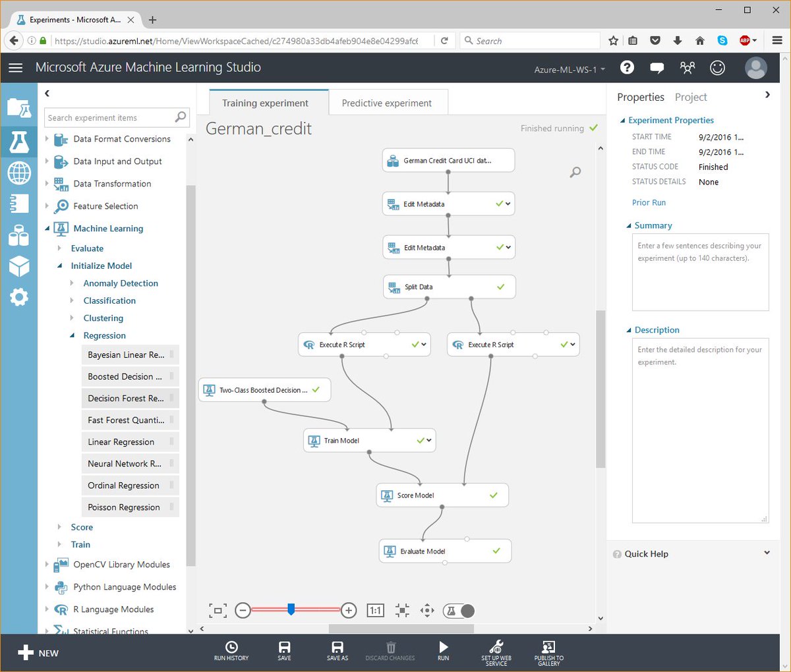Open the feedback chat bubble icon

657,68
